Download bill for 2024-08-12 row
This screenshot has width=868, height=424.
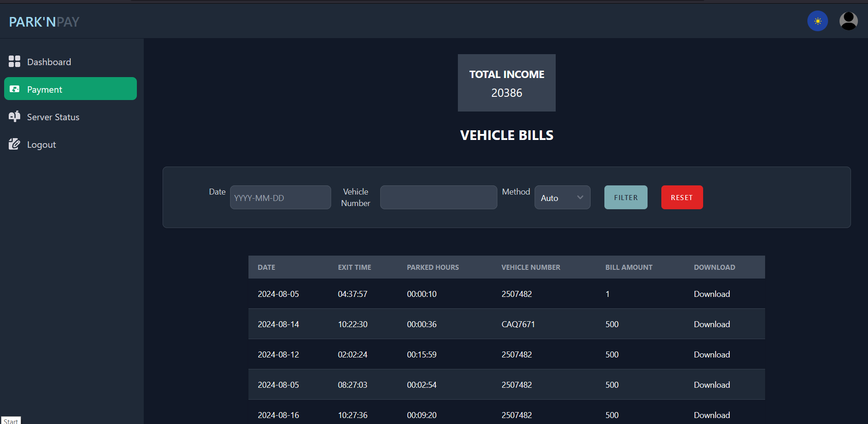coord(712,355)
